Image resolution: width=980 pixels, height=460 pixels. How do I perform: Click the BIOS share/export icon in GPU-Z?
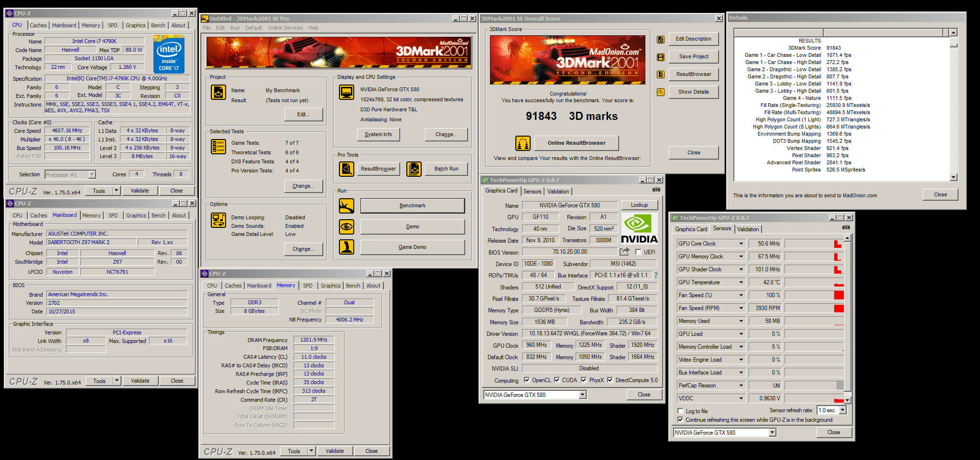(x=625, y=251)
